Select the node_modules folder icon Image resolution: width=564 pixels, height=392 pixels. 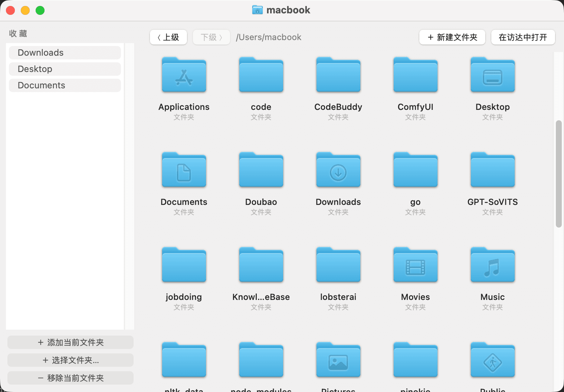pos(261,360)
